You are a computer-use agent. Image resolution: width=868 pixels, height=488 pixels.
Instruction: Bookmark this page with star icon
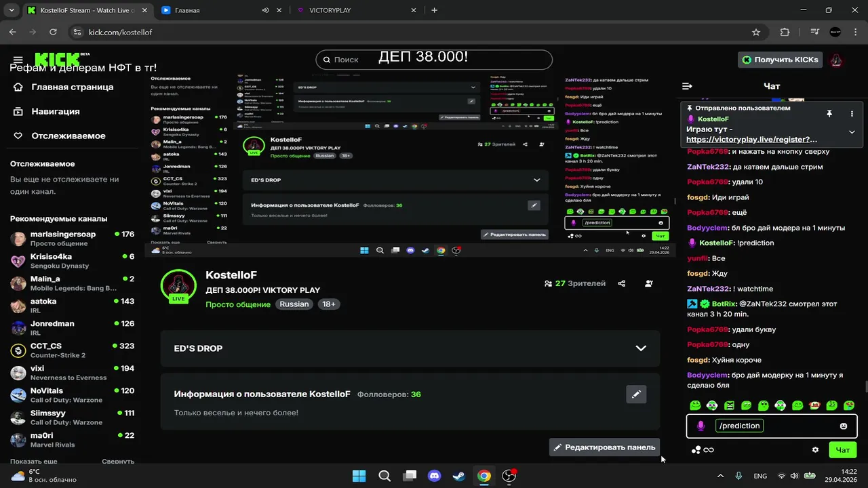[756, 32]
